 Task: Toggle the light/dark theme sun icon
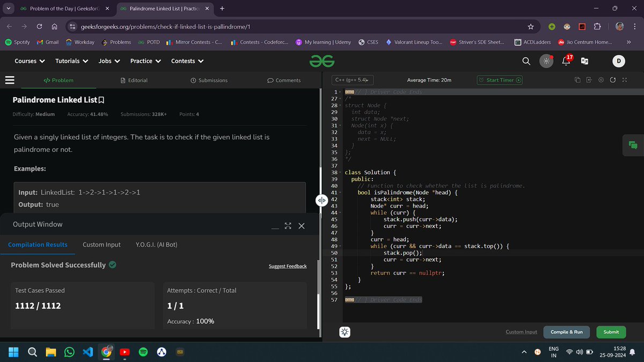click(x=546, y=61)
